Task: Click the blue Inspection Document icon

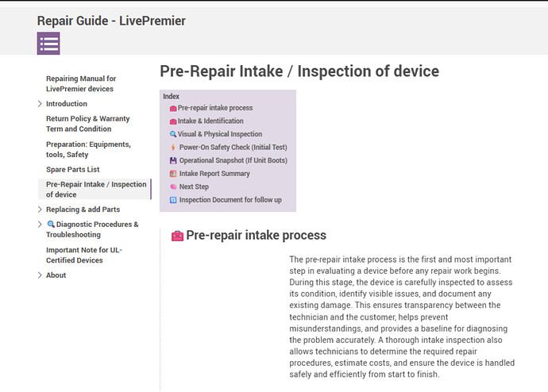Action: tap(173, 200)
